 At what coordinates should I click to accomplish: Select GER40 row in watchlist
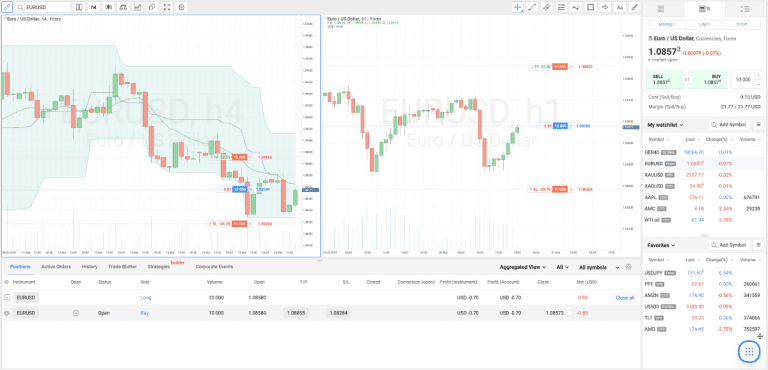point(704,152)
